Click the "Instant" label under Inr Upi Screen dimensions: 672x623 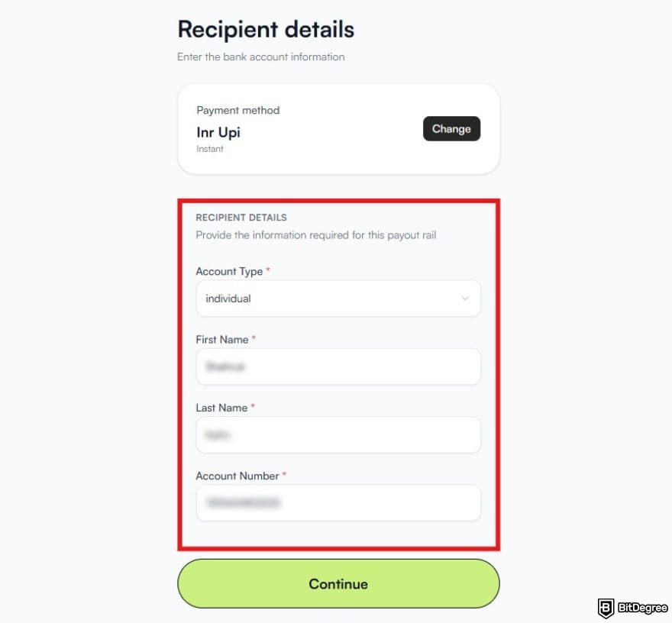click(x=210, y=149)
